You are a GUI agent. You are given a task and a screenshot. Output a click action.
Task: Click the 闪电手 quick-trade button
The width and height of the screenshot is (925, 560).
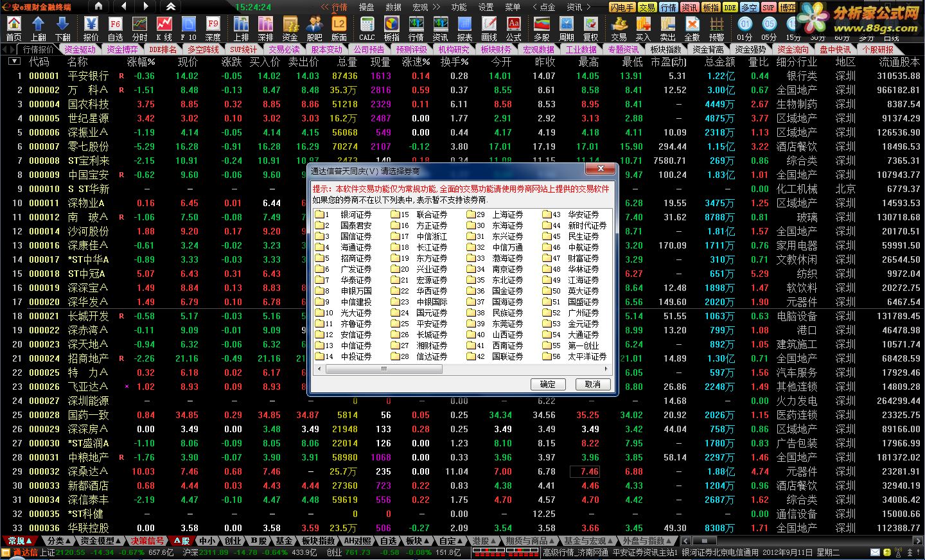[x=622, y=7]
